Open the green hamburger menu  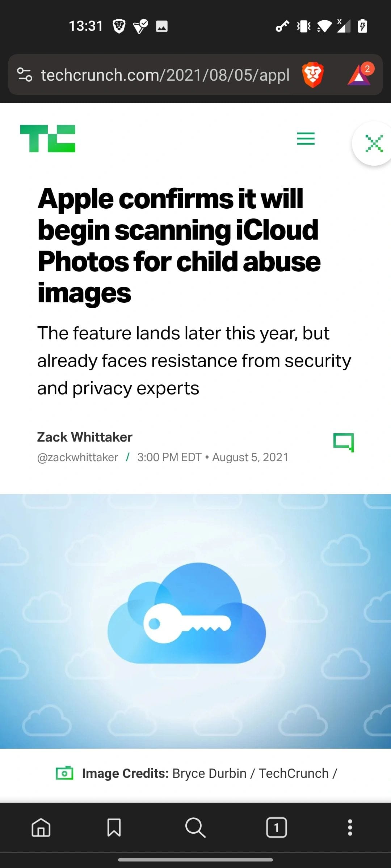pyautogui.click(x=306, y=139)
